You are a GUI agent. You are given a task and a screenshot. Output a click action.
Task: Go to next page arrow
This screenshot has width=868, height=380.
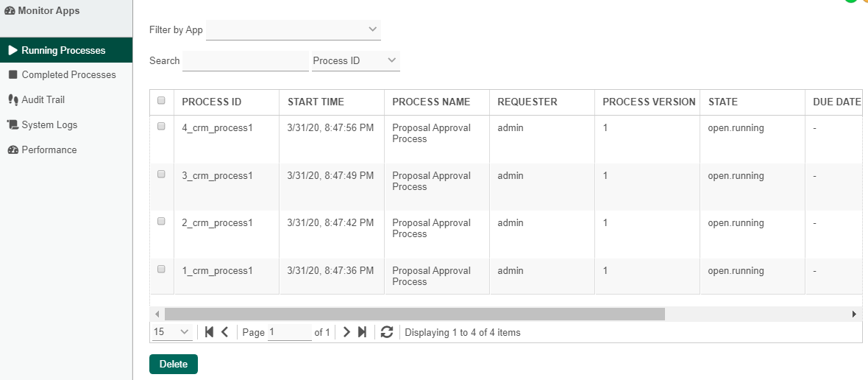point(346,332)
